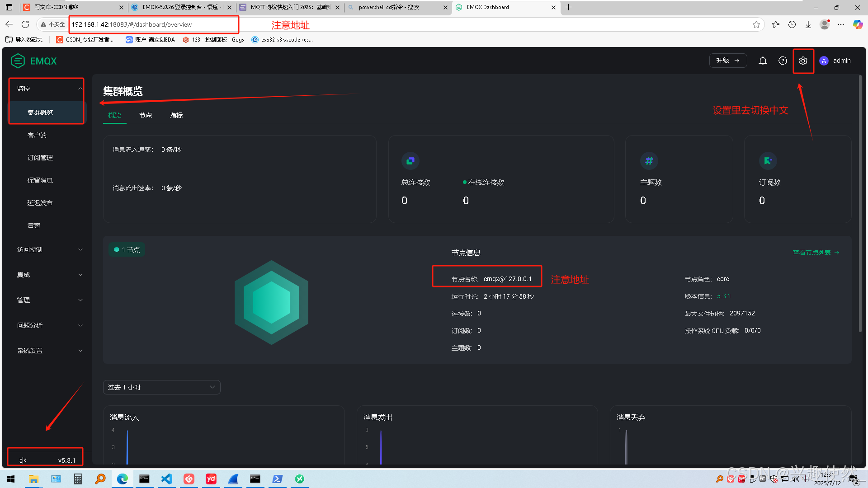This screenshot has width=868, height=488.
Task: Open Visual Studio Code from the taskbar
Action: [x=167, y=479]
